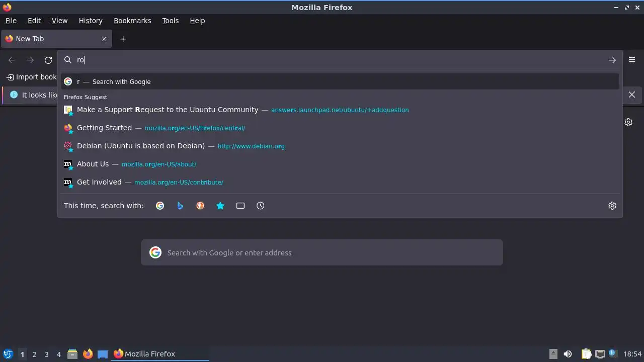This screenshot has height=362, width=644.
Task: Open the View menu
Action: pos(59,21)
